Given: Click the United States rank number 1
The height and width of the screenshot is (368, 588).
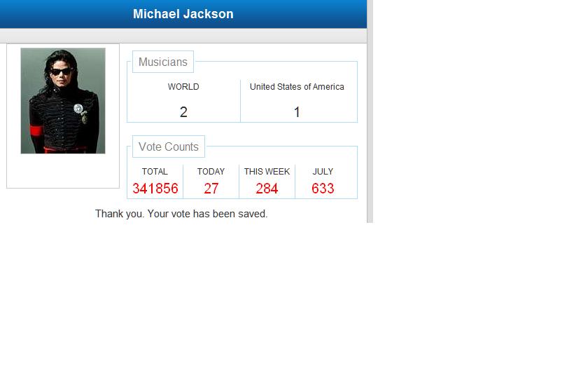Looking at the screenshot, I should click(297, 112).
